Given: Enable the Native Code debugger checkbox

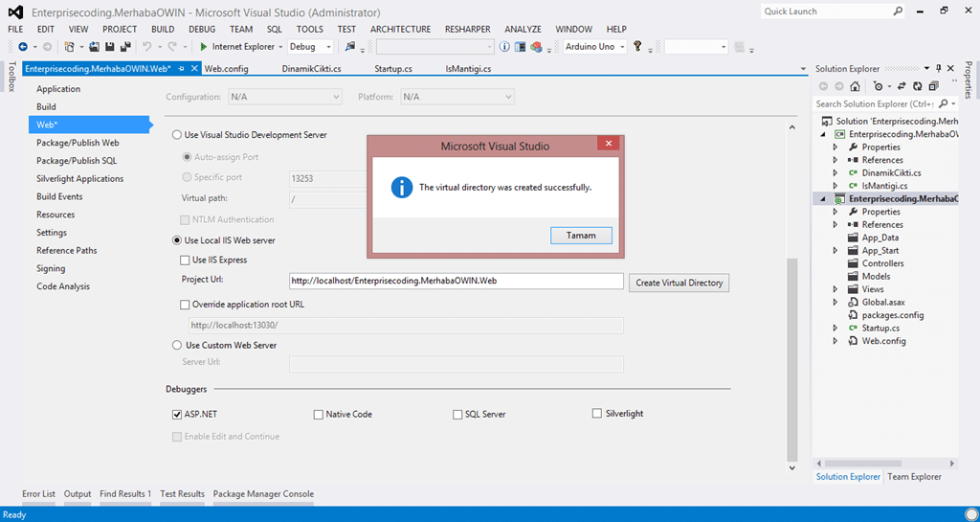Looking at the screenshot, I should pyautogui.click(x=318, y=415).
